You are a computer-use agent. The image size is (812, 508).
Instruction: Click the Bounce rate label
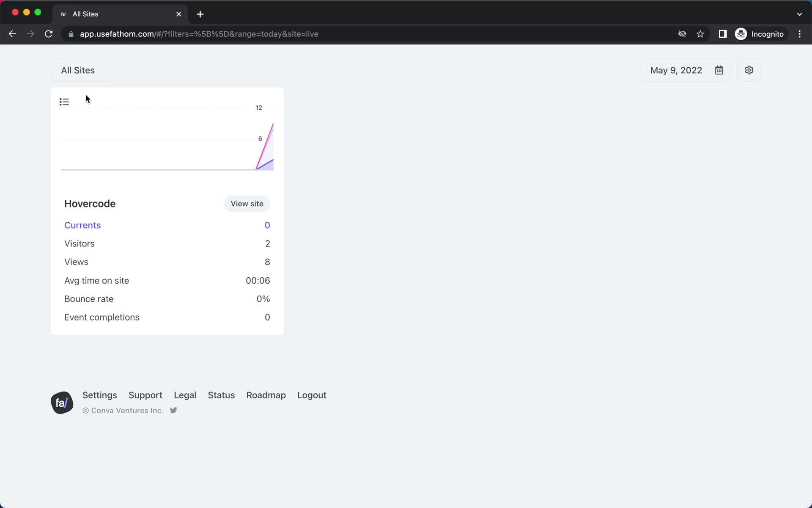[x=89, y=299]
